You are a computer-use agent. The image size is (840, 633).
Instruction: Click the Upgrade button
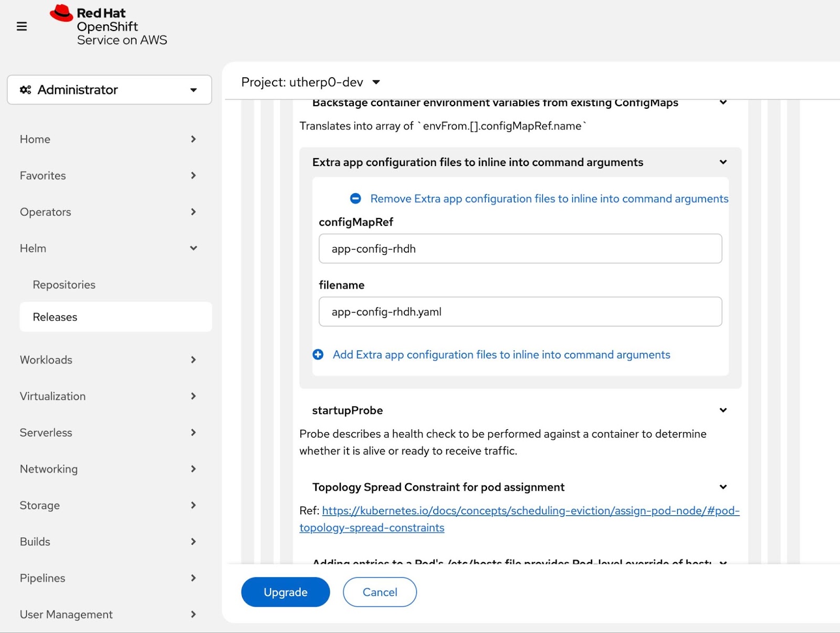(285, 592)
